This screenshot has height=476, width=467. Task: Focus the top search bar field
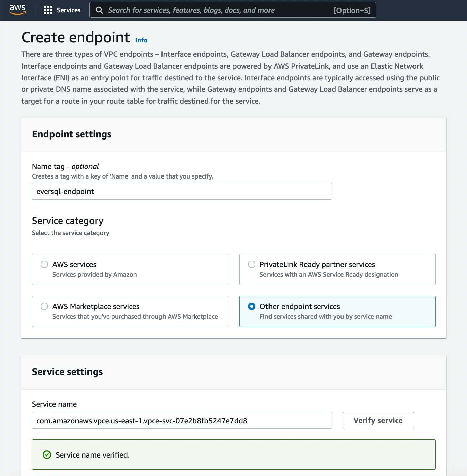[233, 10]
